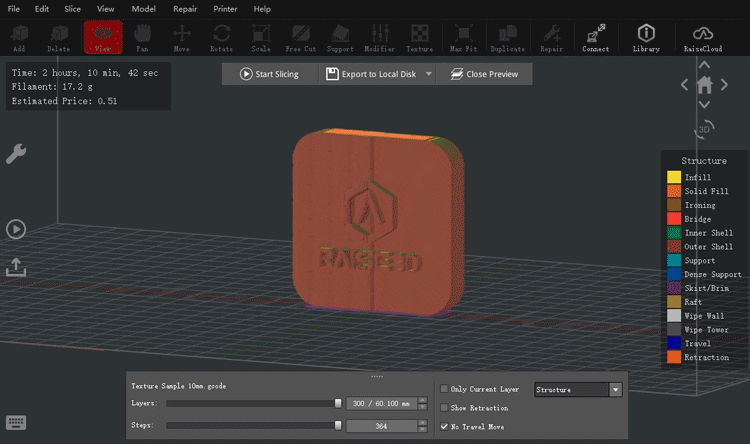750x444 pixels.
Task: Click the Layers number input field
Action: (x=382, y=403)
